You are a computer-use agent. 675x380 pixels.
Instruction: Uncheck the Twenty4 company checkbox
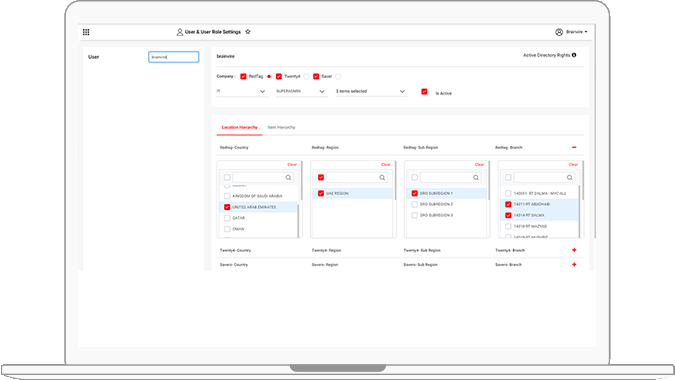click(279, 76)
